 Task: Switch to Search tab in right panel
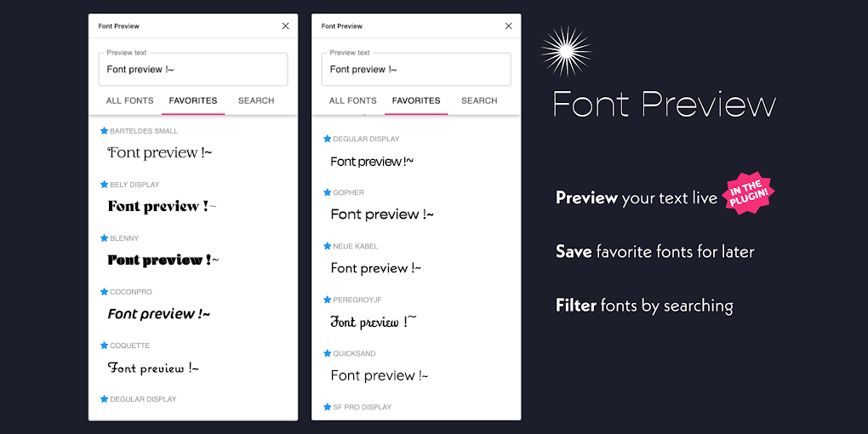pos(479,100)
